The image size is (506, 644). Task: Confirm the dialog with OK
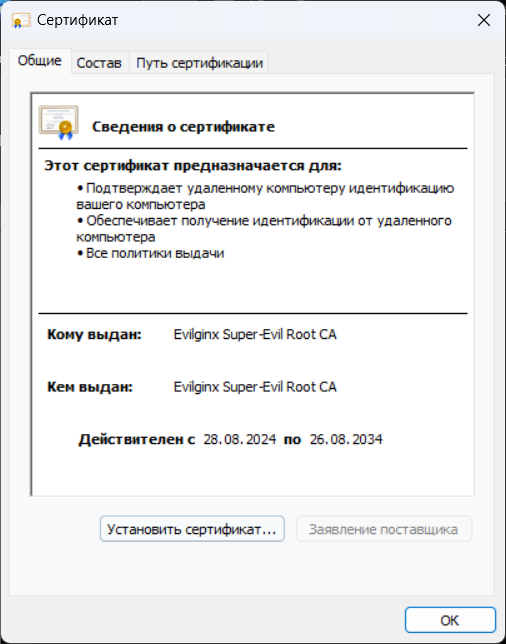[x=450, y=620]
